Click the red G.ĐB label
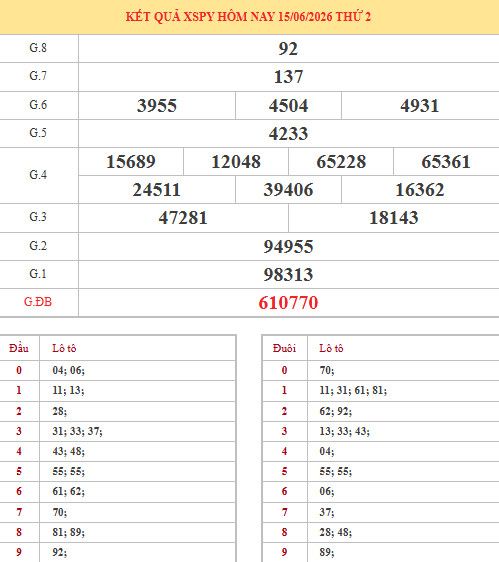499x562 pixels. (x=38, y=302)
